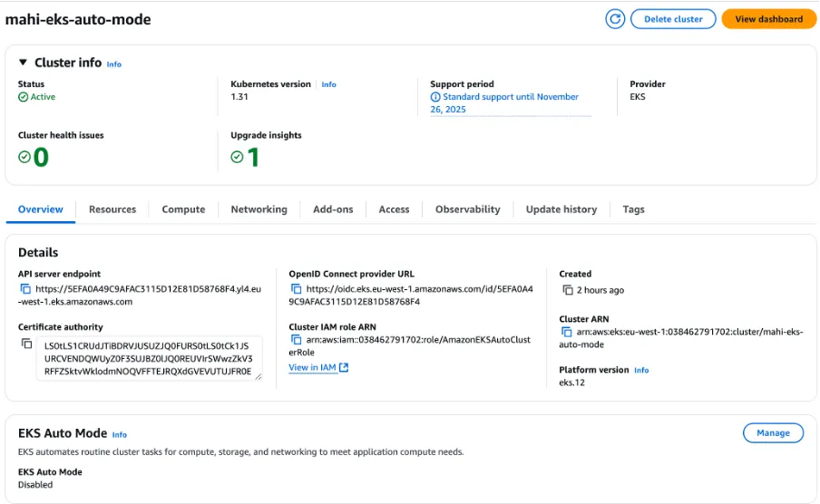Click the EKS Auto Mode Disabled value
The image size is (820, 504).
35,485
